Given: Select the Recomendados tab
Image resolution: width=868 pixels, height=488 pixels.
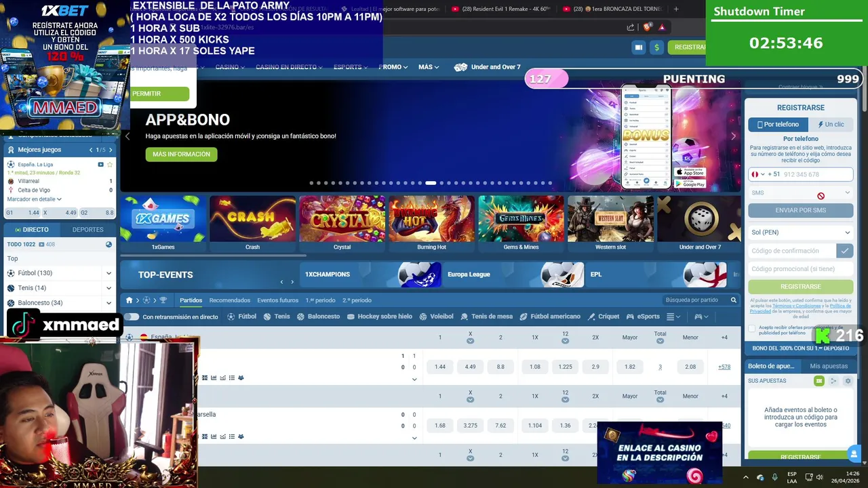Looking at the screenshot, I should pos(229,300).
